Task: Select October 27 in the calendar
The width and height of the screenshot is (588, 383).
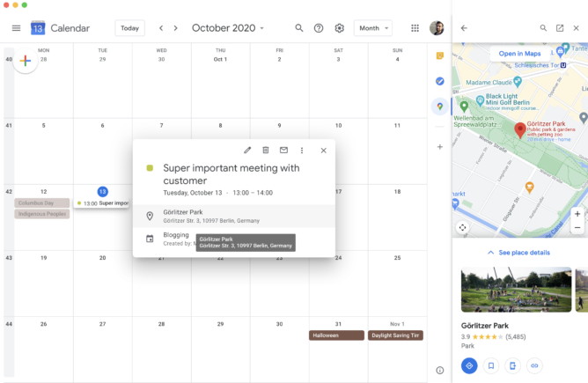Action: pyautogui.click(x=103, y=324)
